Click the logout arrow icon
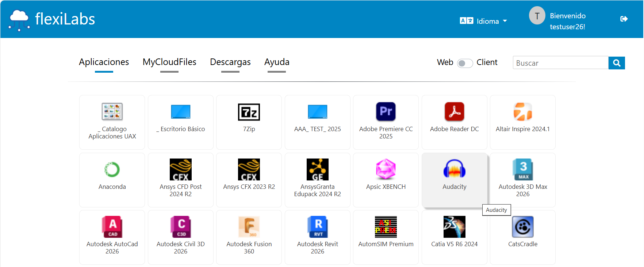The image size is (644, 267). coord(624,19)
